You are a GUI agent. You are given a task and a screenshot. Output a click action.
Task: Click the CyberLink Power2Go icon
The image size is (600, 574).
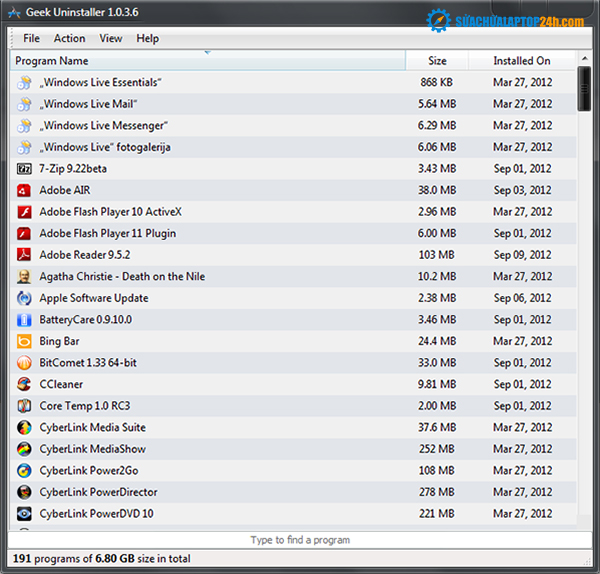click(x=24, y=471)
